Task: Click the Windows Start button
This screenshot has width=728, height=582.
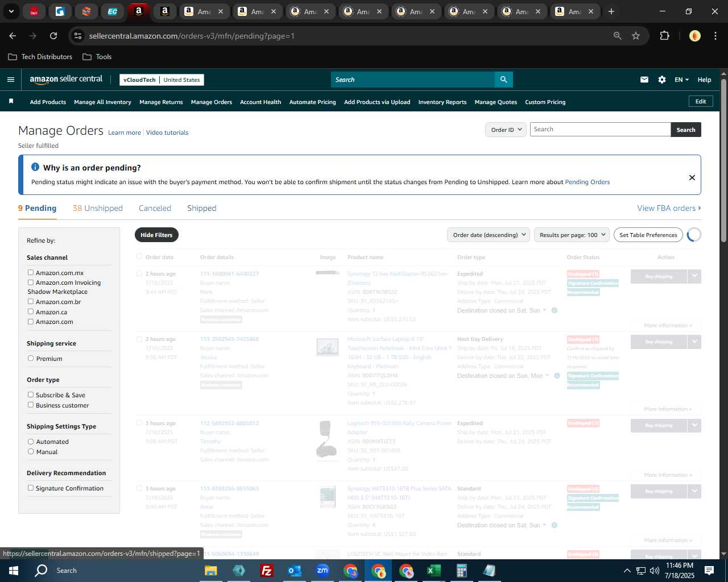Action: pos(14,571)
